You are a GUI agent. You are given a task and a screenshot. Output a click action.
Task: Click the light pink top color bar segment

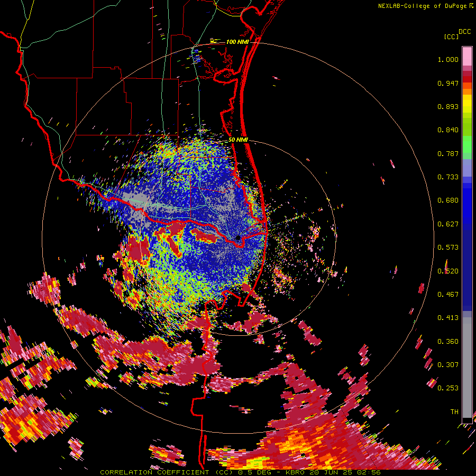tap(467, 56)
